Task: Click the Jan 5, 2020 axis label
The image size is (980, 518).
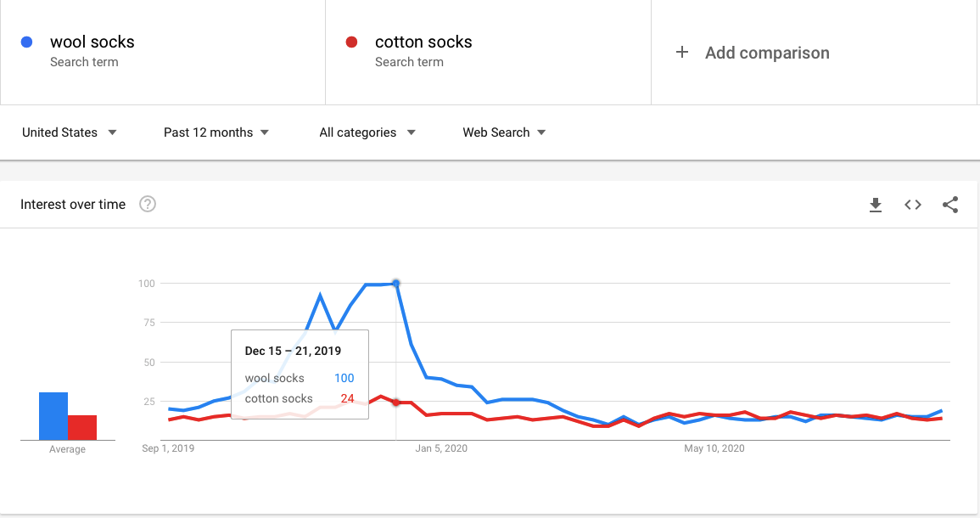Action: [x=441, y=448]
